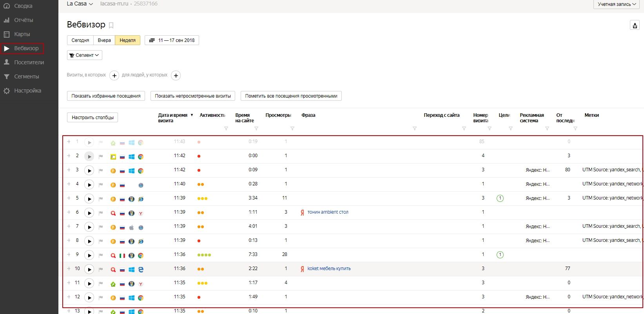Screen dimensions: 644x314
Task: Click the goal badge in visit 9
Action: point(500,255)
